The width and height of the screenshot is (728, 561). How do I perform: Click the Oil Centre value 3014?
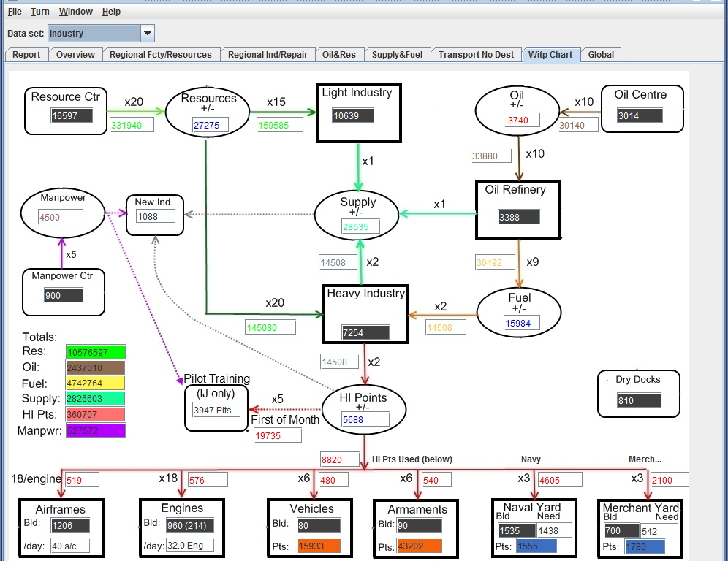click(x=640, y=115)
